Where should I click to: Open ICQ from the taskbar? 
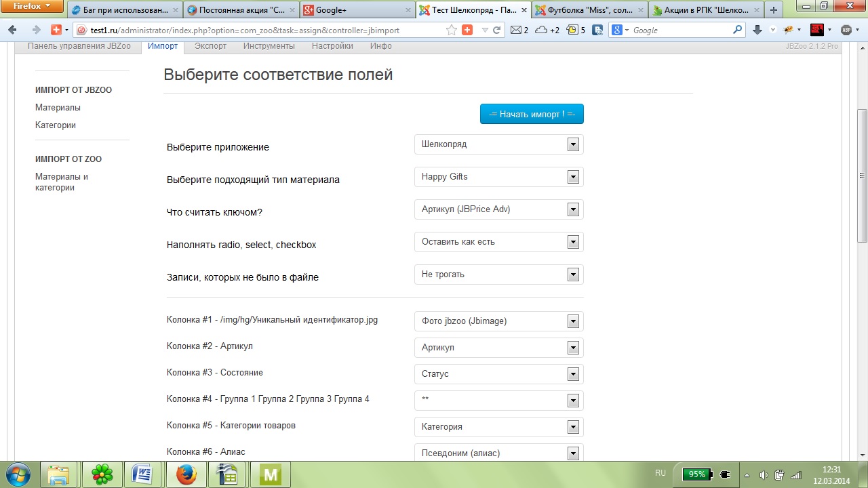(102, 474)
